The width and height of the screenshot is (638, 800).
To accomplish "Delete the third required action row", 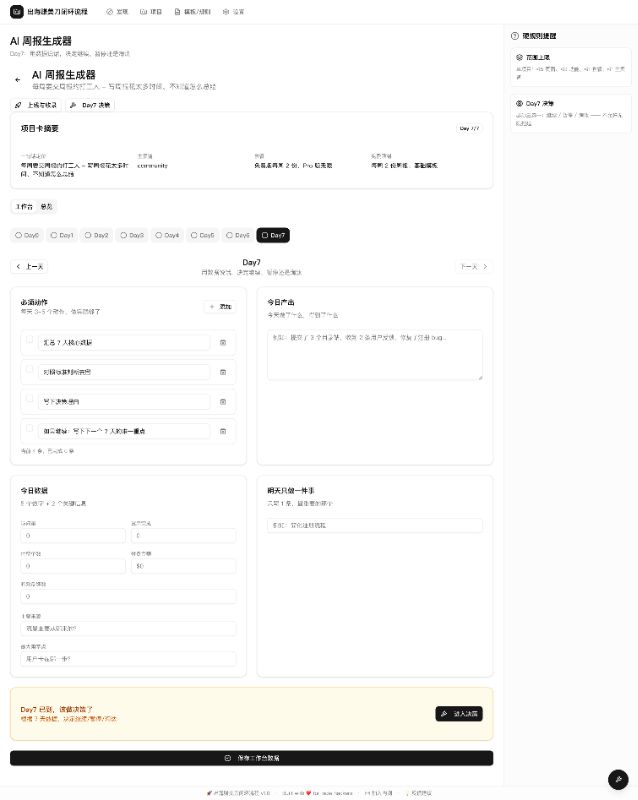I will [223, 402].
